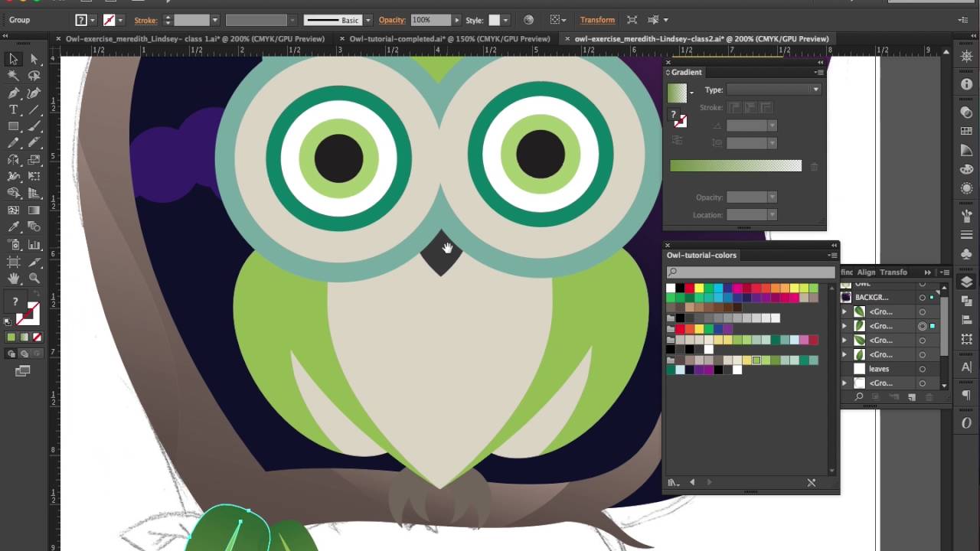Open stroke weight dropdown in control bar
This screenshot has width=980, height=551.
(214, 20)
